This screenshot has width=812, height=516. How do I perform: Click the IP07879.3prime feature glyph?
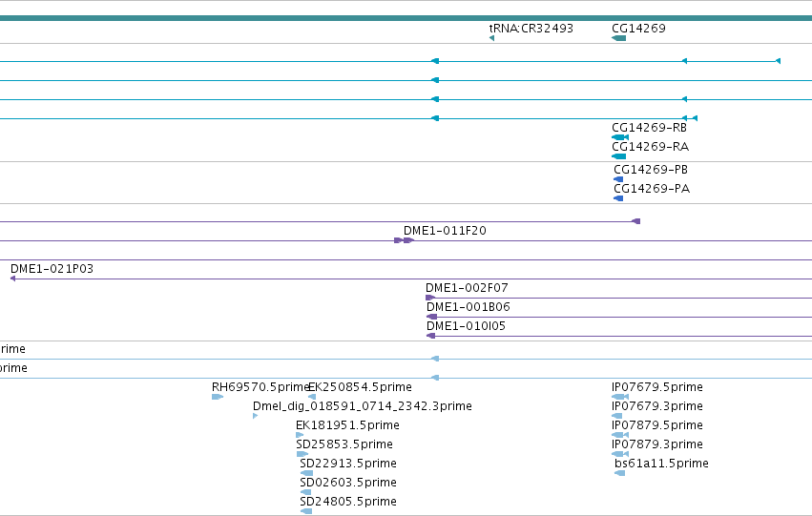(x=620, y=455)
